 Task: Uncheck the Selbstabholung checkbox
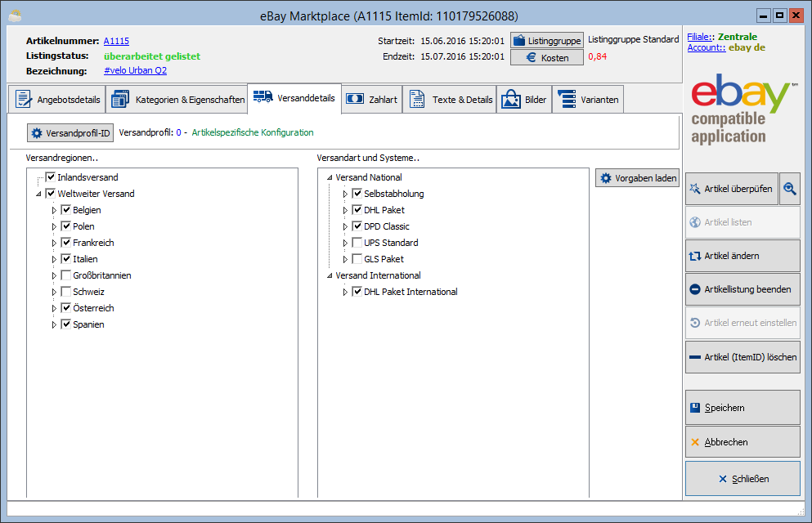click(357, 194)
